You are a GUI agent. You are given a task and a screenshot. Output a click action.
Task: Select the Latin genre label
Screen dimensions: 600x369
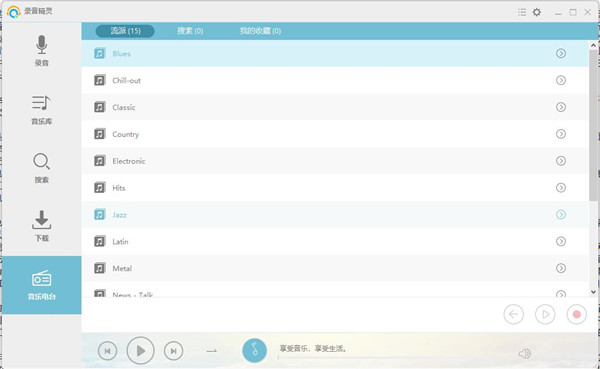(x=120, y=242)
